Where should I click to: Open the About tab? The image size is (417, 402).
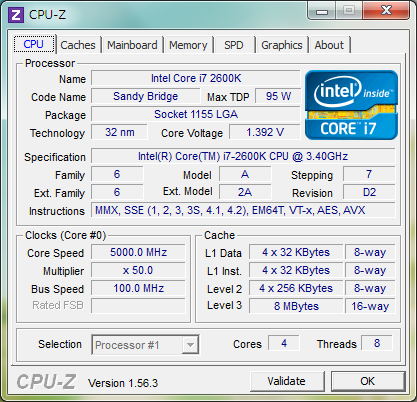click(329, 45)
